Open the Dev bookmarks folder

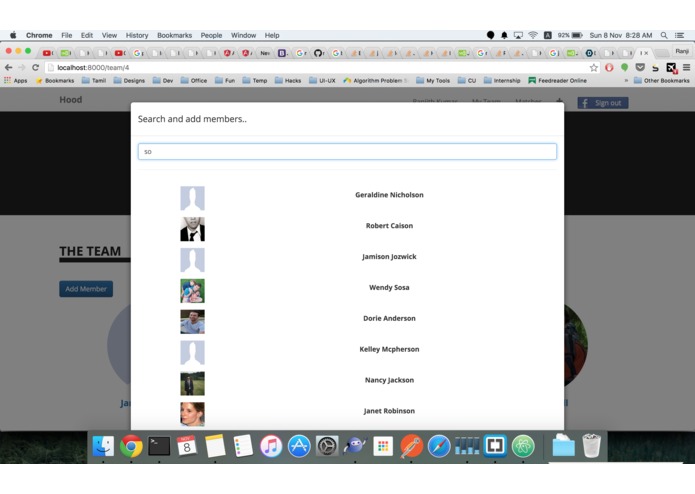163,80
